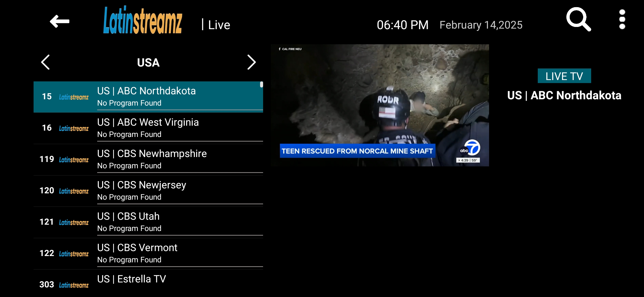Select US | ABC West Virginia channel

click(x=148, y=128)
